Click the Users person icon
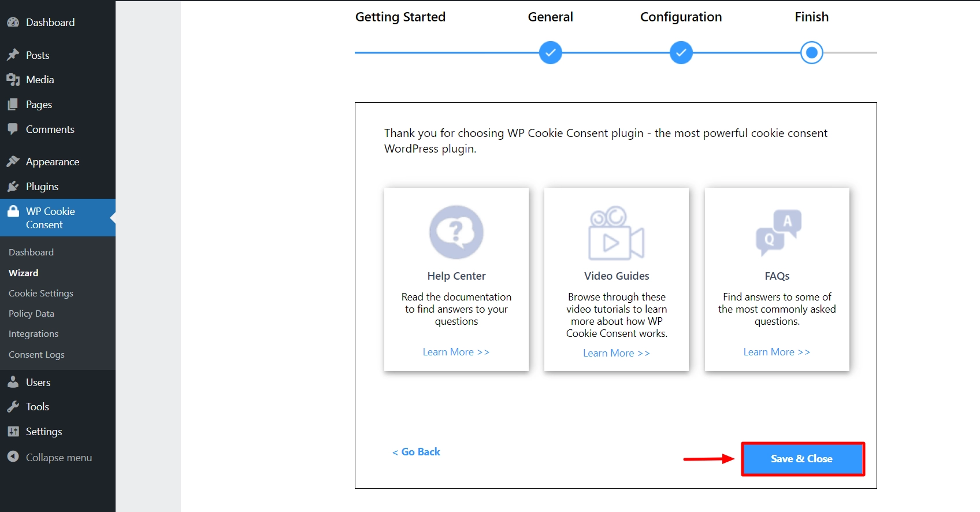 13,382
